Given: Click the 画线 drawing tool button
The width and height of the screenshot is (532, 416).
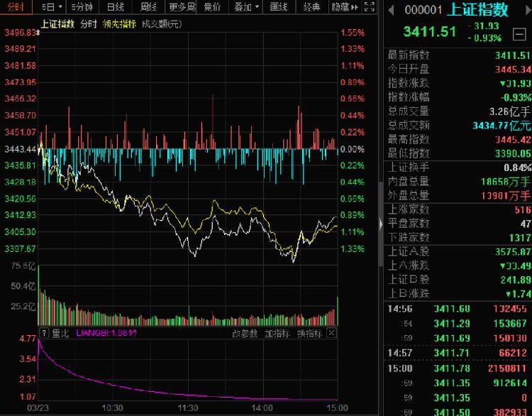Looking at the screenshot, I should coord(279,7).
